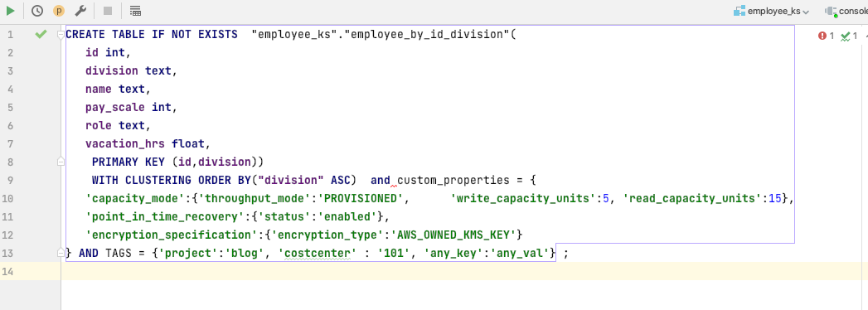Viewport: 868px width, 310px height.
Task: Collapse the CREATE TABLE block at line 1
Action: coord(61,34)
